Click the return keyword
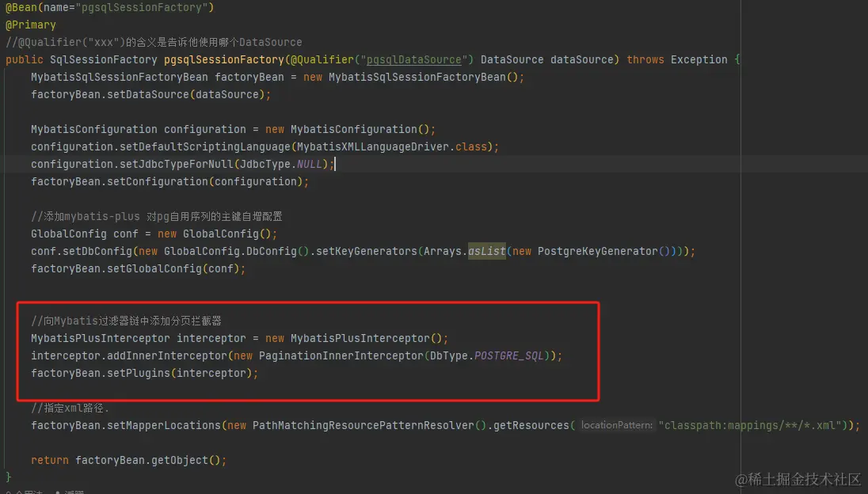868x494 pixels. [50, 460]
